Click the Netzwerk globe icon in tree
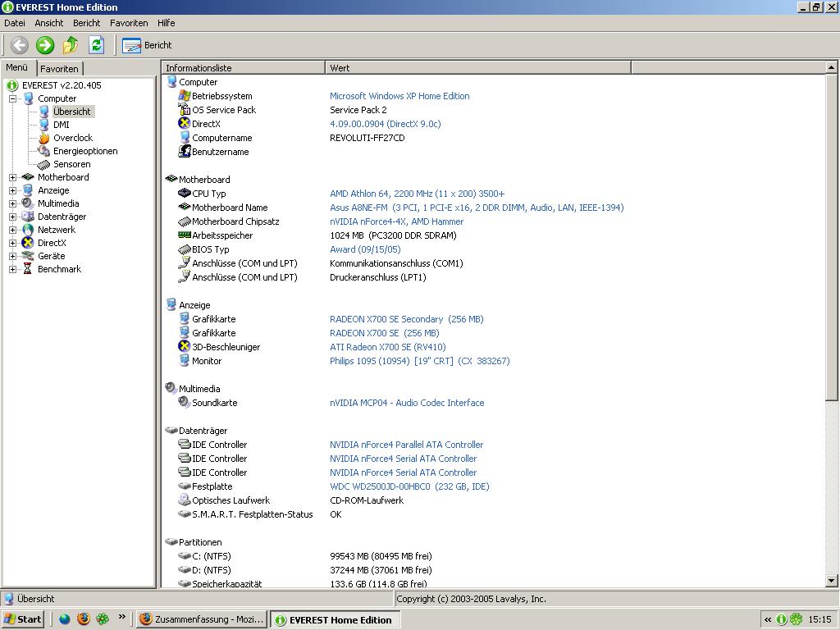Image resolution: width=840 pixels, height=630 pixels. 28,230
